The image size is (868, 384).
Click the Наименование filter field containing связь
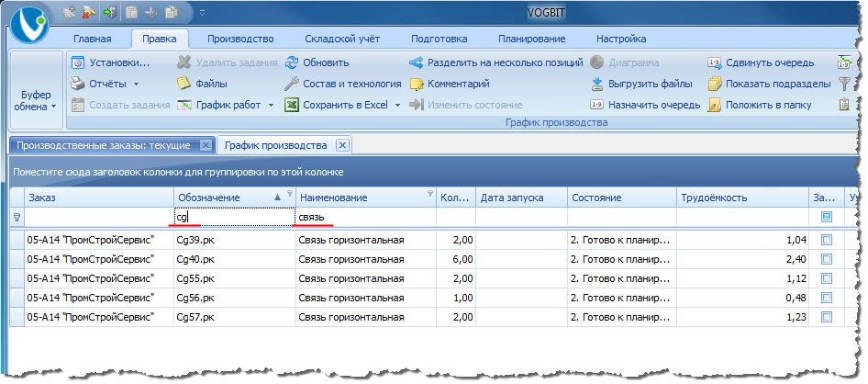pos(366,217)
